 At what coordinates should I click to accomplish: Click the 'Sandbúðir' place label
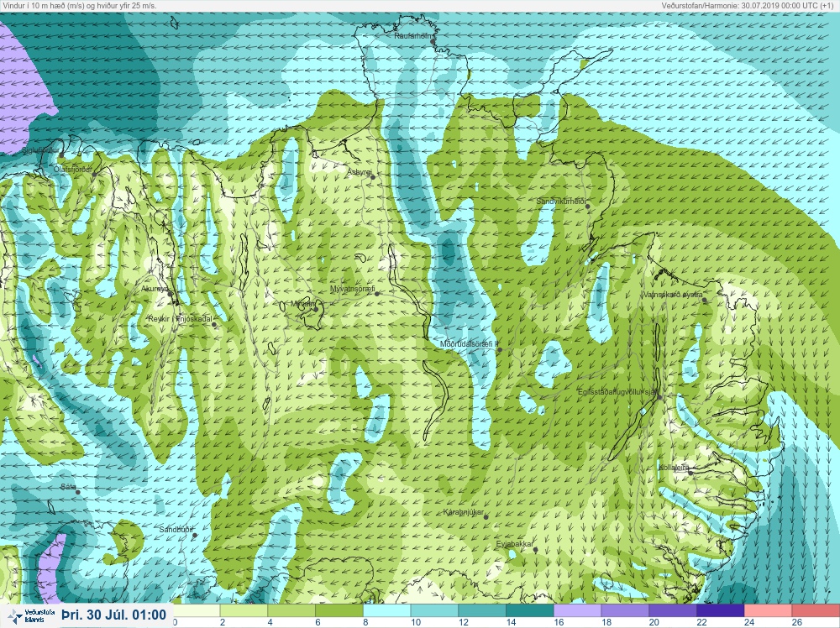tap(176, 530)
